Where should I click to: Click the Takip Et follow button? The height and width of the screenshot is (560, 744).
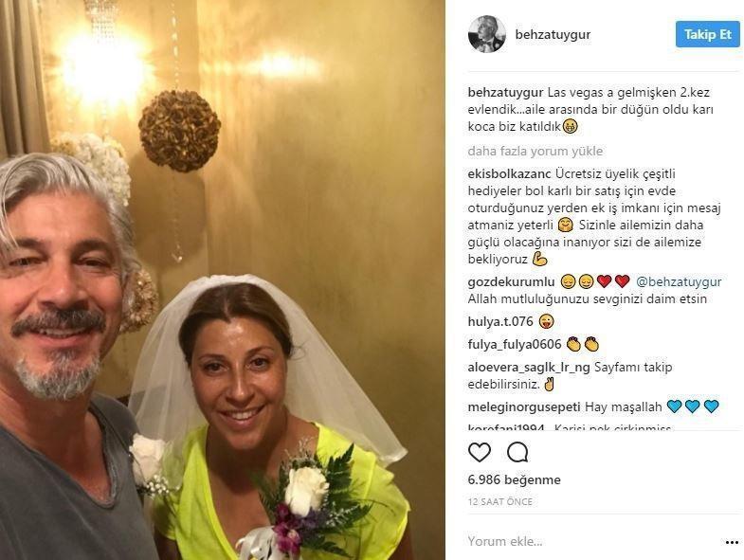click(x=707, y=34)
